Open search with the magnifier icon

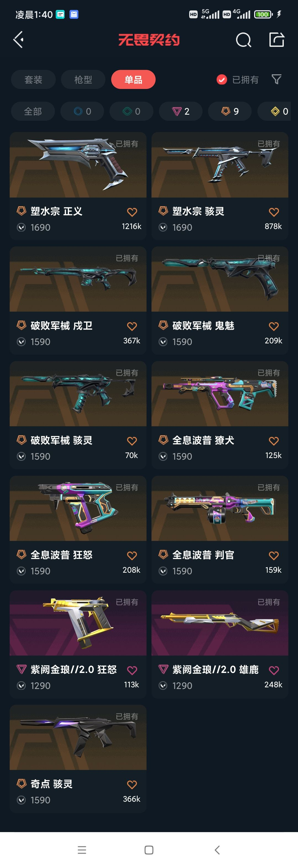click(x=243, y=40)
